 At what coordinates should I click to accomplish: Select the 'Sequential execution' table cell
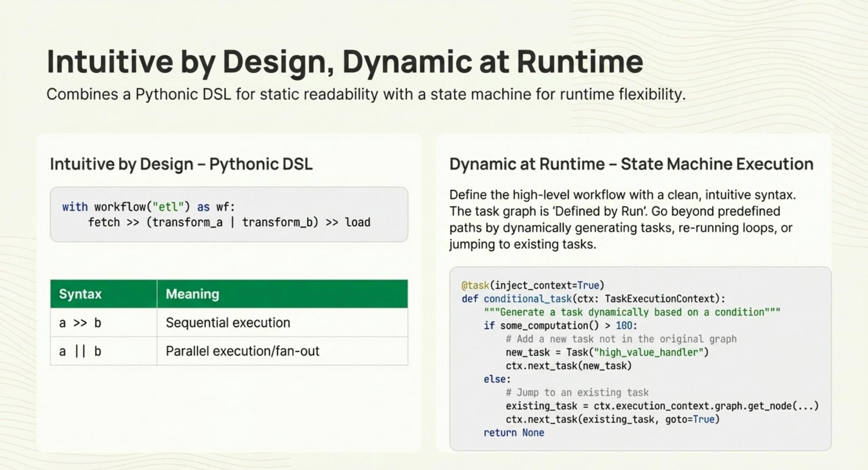coord(228,323)
